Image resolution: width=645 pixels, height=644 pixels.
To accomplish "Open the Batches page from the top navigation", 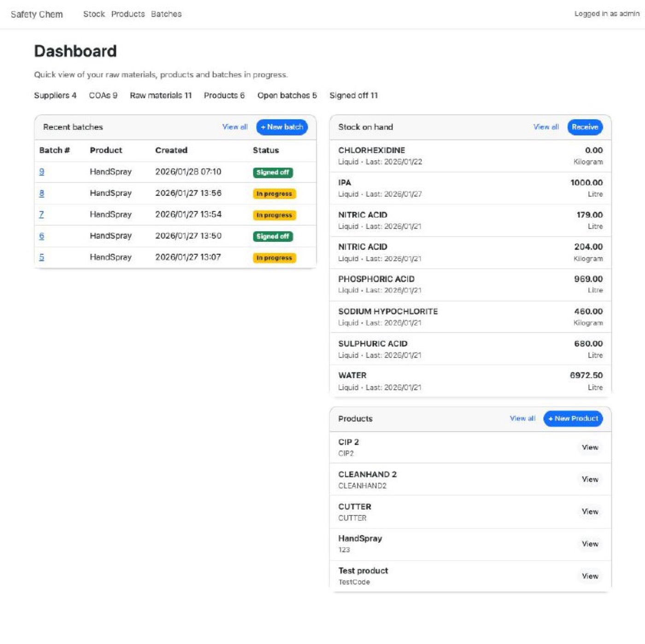I will tap(166, 14).
